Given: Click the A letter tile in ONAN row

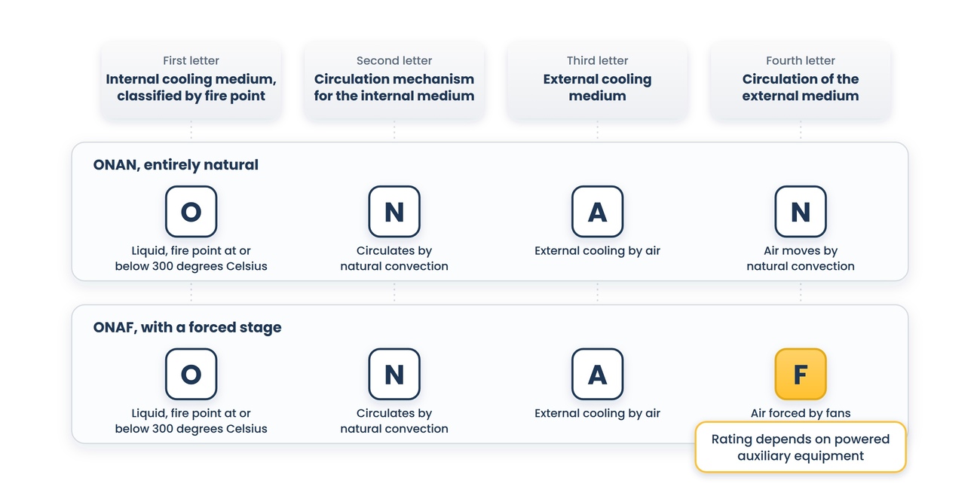Looking at the screenshot, I should tap(597, 212).
